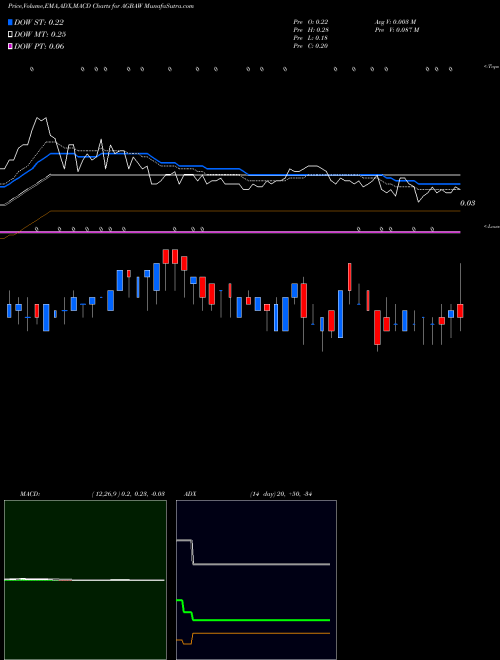
Task: Click the 'Avg V: 0.003 M' volume text
Action: [396, 22]
